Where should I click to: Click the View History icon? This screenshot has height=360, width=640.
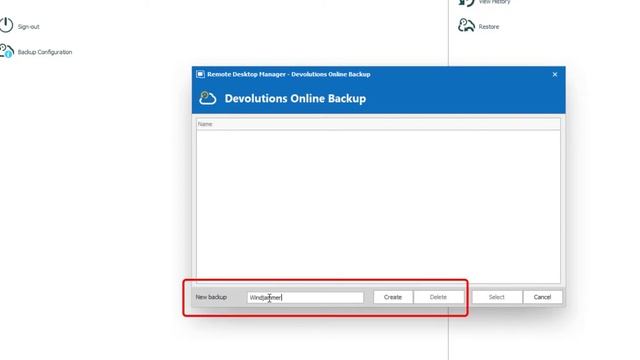[x=466, y=2]
